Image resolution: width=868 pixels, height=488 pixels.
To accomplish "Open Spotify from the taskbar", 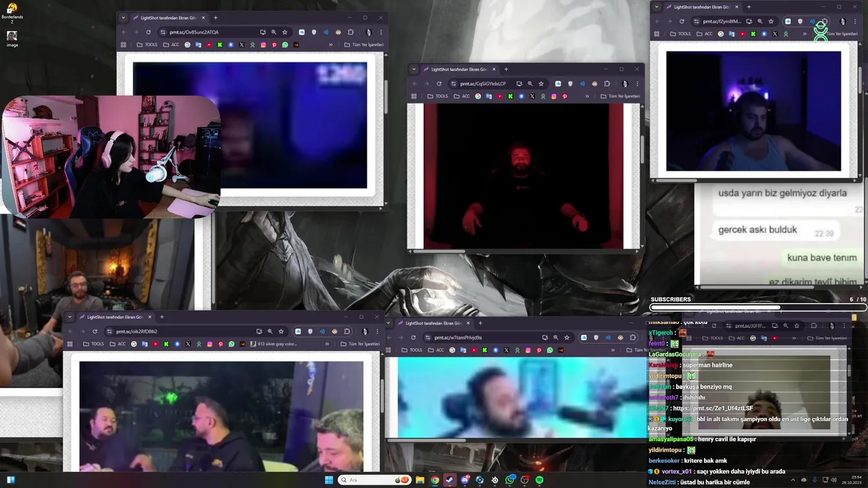I will (539, 480).
